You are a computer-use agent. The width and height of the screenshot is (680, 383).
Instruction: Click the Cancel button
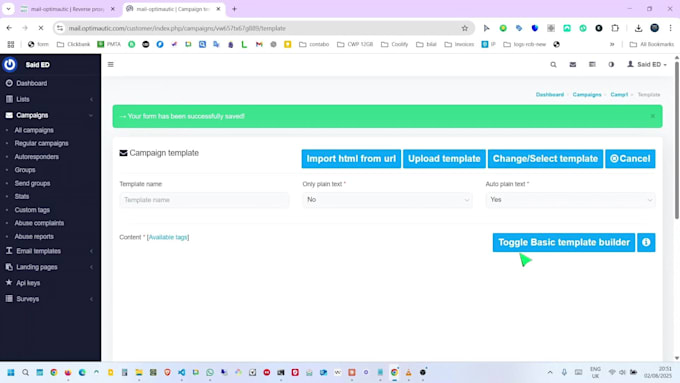pos(630,159)
